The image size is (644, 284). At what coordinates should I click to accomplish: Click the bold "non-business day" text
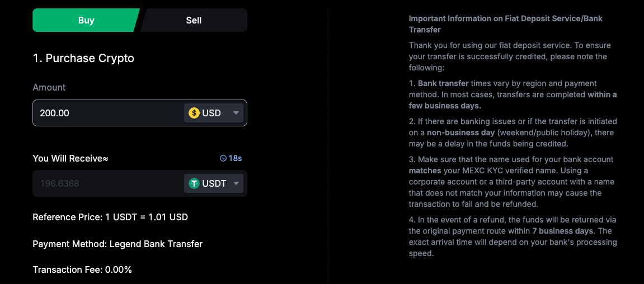coord(461,132)
